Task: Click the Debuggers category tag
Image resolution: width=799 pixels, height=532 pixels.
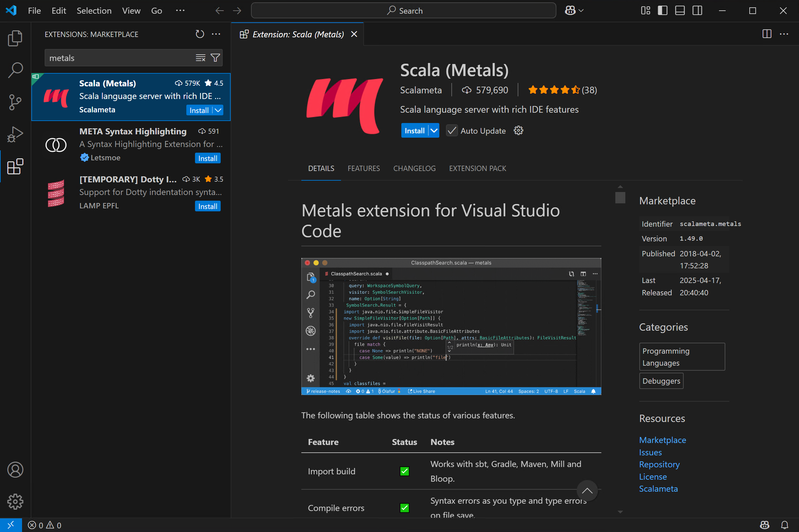Action: pos(661,381)
